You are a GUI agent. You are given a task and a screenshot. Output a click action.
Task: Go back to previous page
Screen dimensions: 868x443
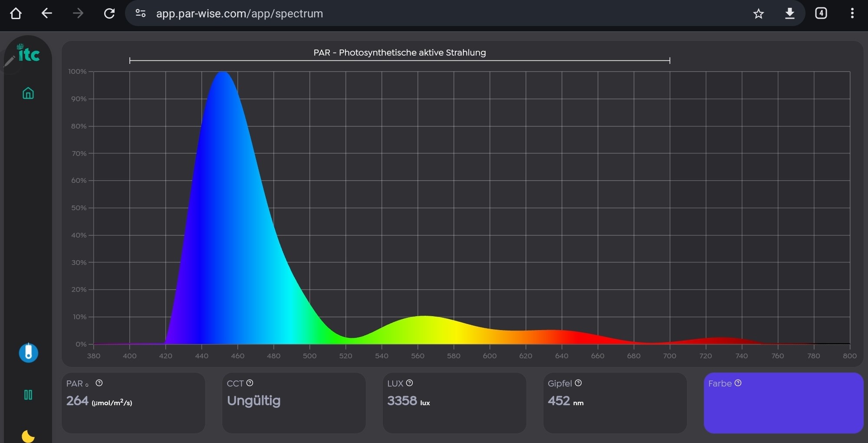point(47,13)
